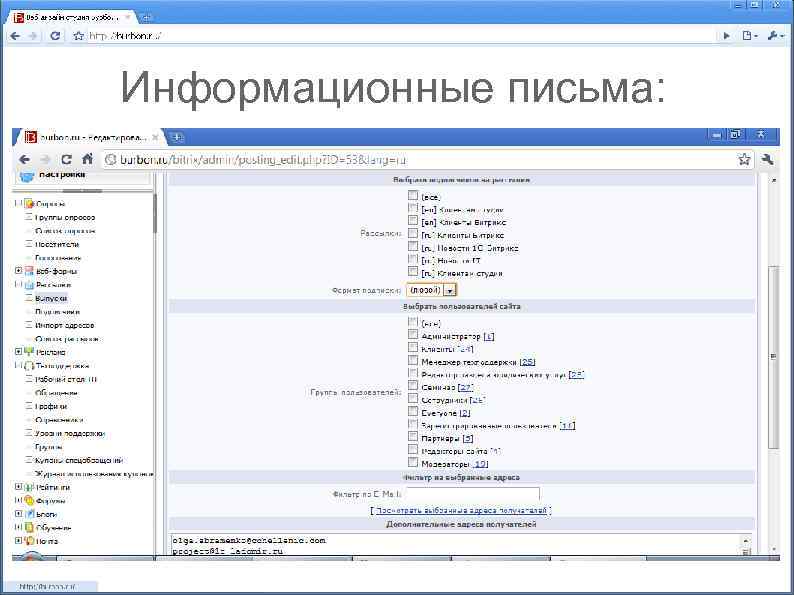Check Менеджер техподдержки user group

click(413, 361)
